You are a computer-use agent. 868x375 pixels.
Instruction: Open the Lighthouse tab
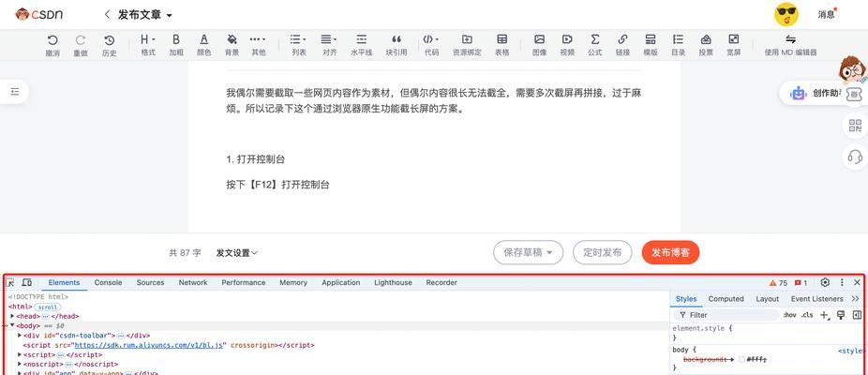coord(393,282)
